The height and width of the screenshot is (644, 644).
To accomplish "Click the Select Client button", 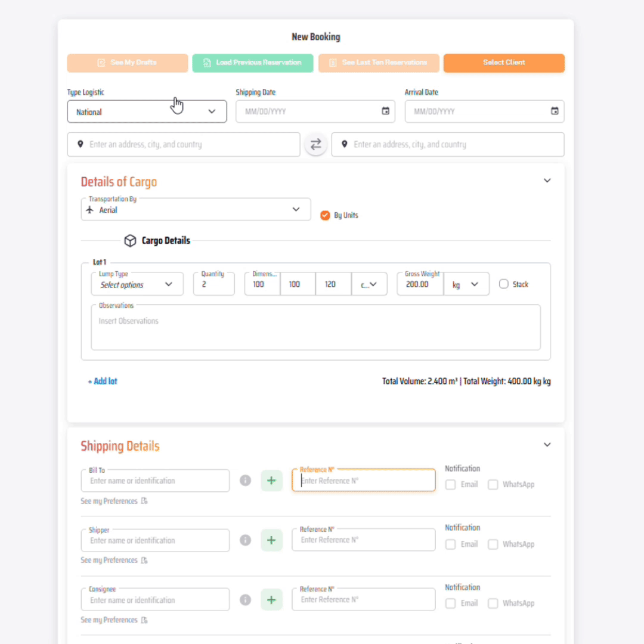I will 504,63.
